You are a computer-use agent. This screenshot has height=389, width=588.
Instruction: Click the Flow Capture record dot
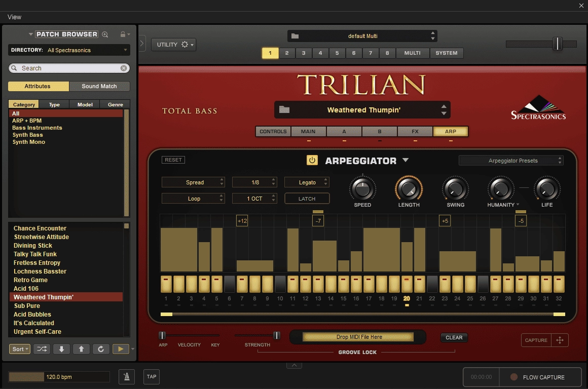point(514,377)
